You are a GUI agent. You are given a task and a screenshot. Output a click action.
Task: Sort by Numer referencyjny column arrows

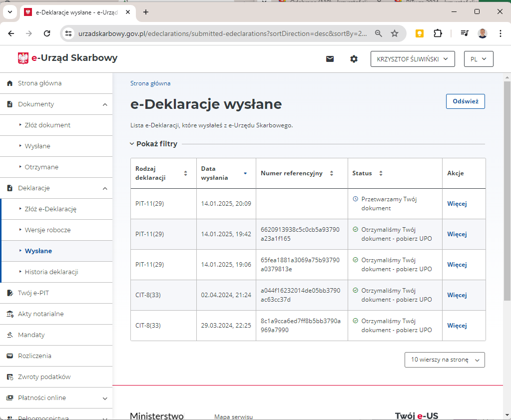(332, 173)
